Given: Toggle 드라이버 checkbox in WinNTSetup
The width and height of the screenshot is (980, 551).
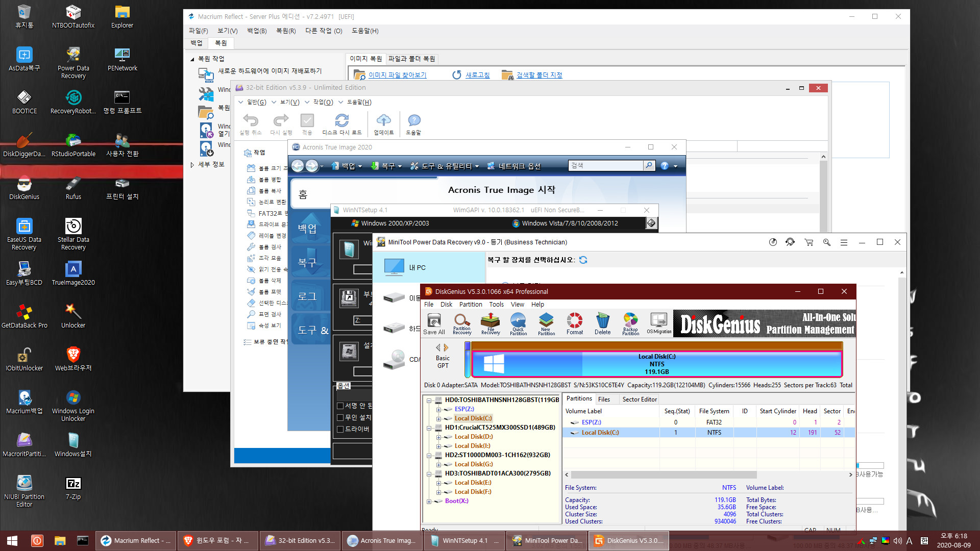Looking at the screenshot, I should (x=340, y=430).
